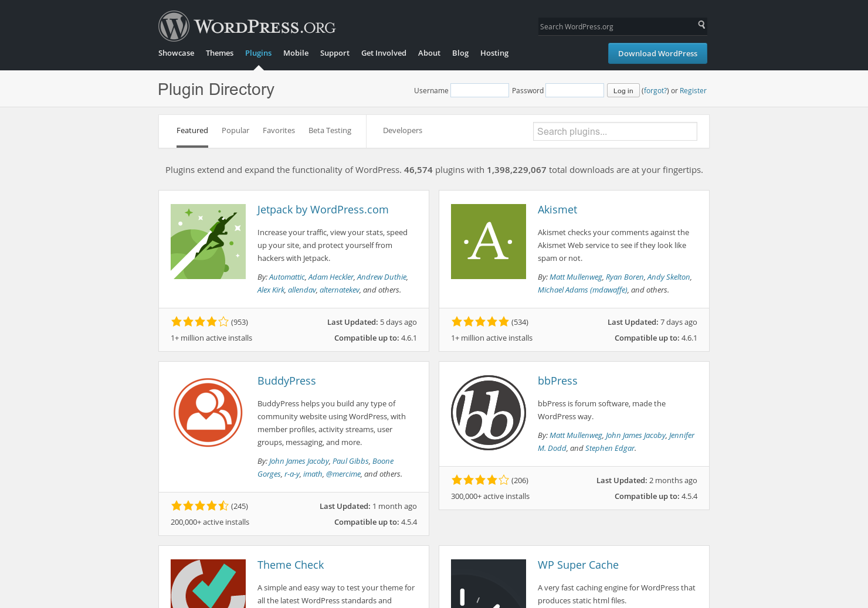The height and width of the screenshot is (608, 868).
Task: Click the 'forgot?' password link
Action: click(x=655, y=90)
